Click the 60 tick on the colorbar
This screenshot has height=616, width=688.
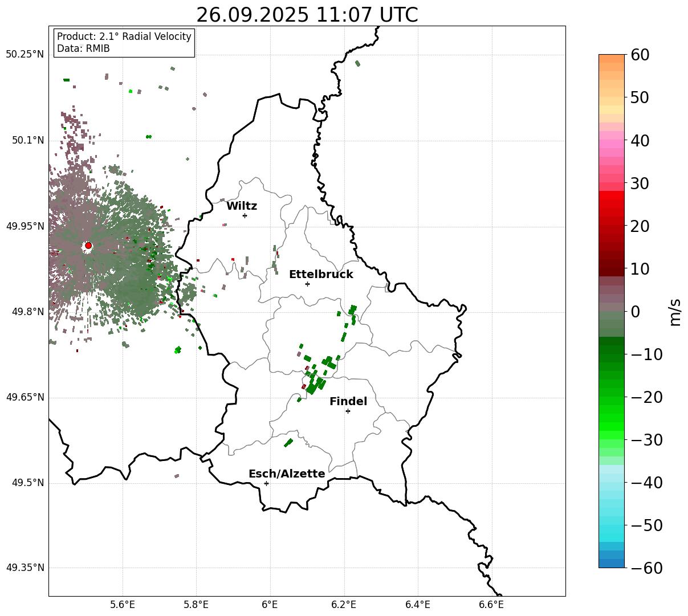[640, 55]
